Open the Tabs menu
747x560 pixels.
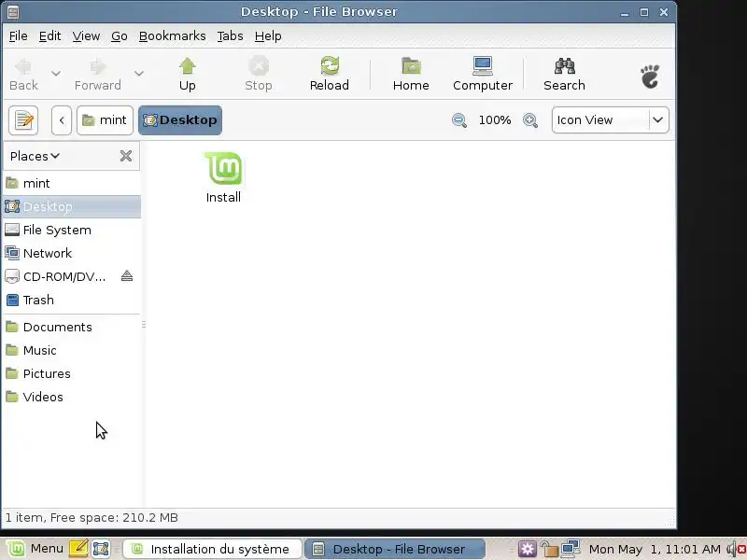230,36
